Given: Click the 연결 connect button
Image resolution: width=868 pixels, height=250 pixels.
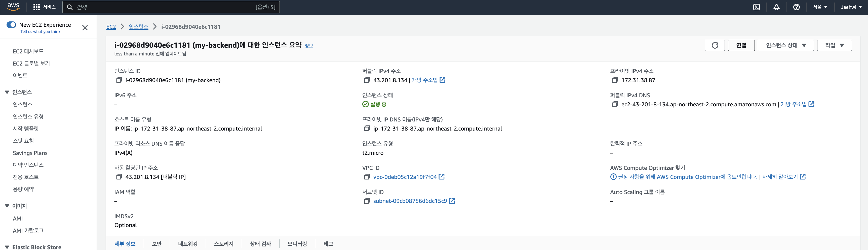Looking at the screenshot, I should (741, 45).
